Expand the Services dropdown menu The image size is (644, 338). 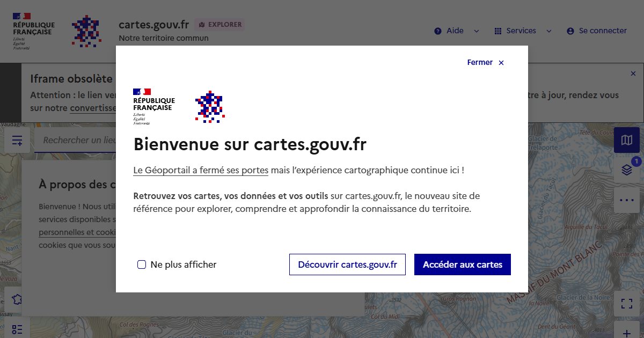click(523, 31)
